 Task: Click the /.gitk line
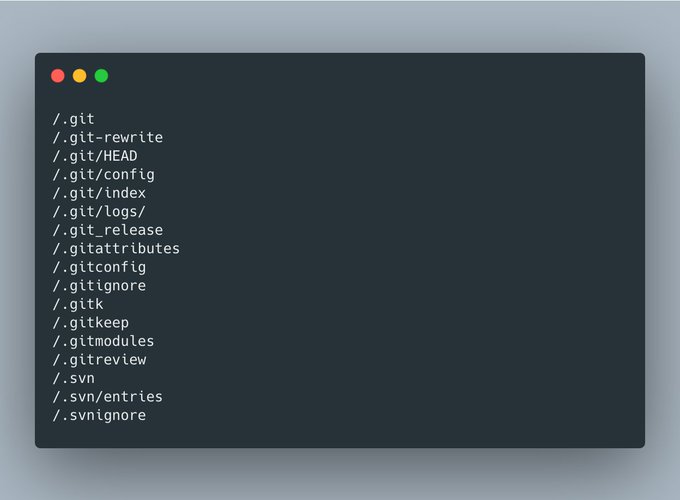click(x=78, y=304)
